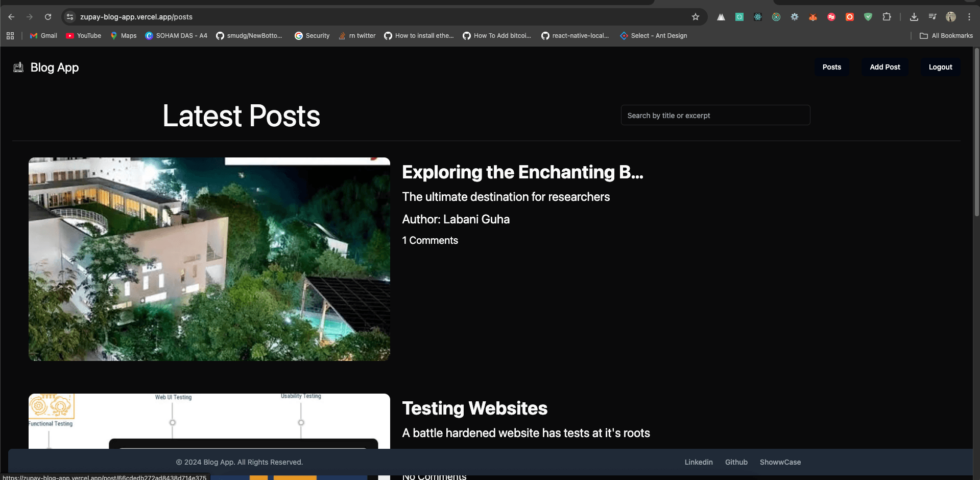Image resolution: width=980 pixels, height=480 pixels.
Task: Bookmark this page with the star icon
Action: (696, 17)
